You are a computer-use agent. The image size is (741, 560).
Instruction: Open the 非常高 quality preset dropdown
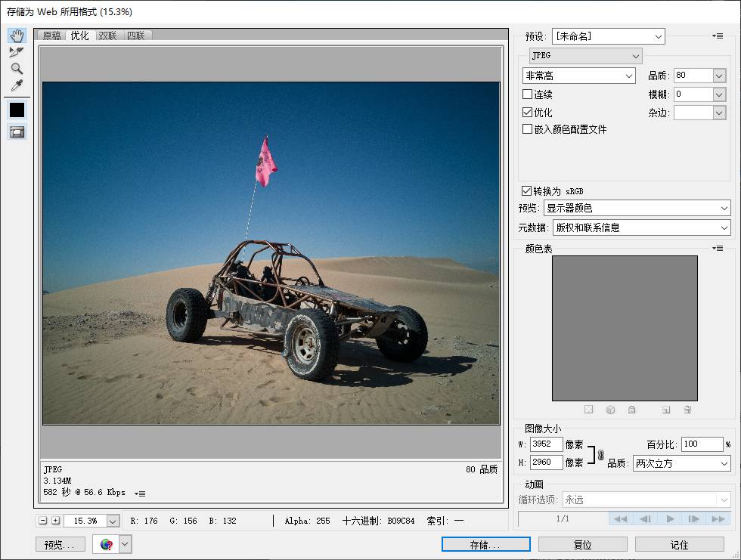pos(578,76)
